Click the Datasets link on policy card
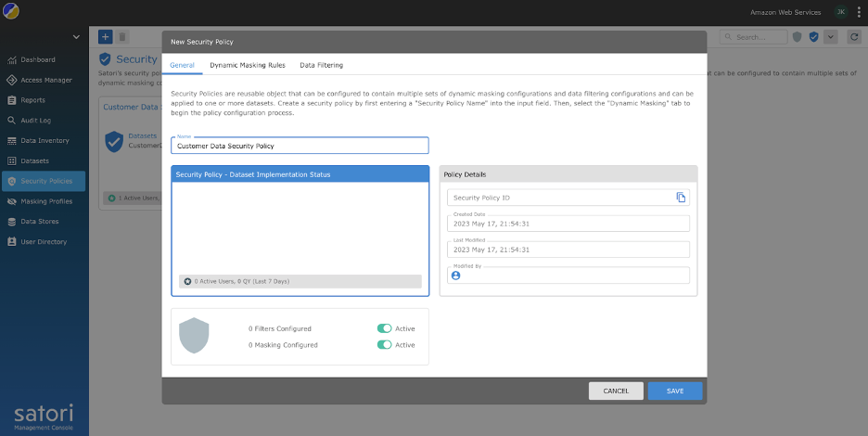This screenshot has height=436, width=868. point(142,135)
